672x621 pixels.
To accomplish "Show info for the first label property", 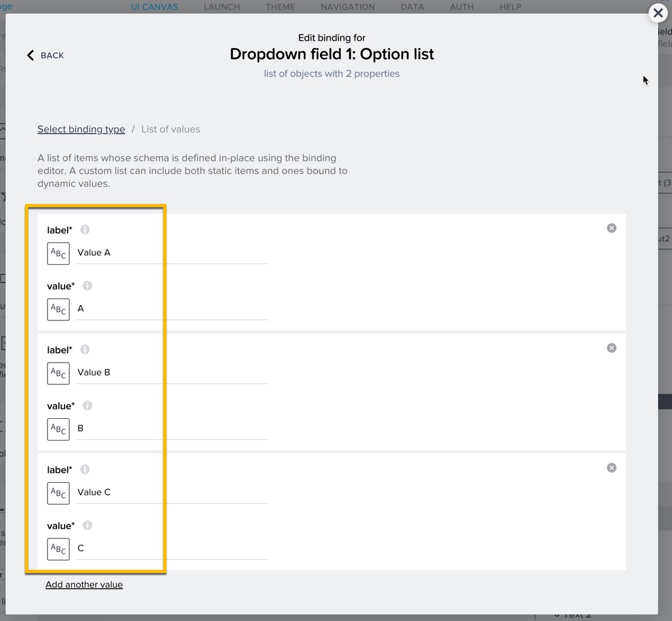I will point(84,230).
